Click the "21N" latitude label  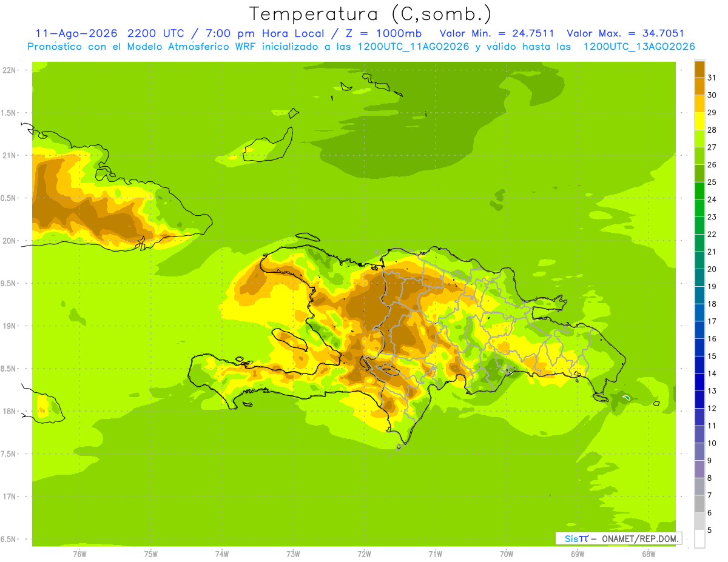point(9,156)
